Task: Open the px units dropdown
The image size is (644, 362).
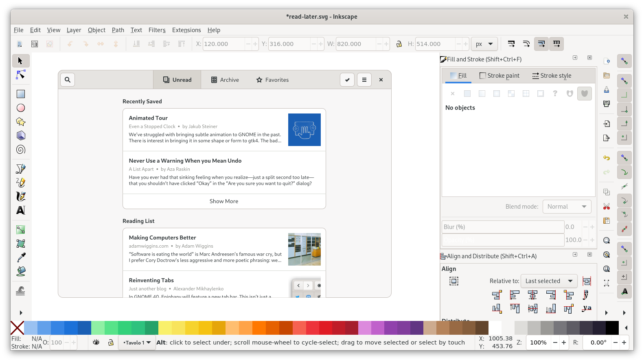Action: [484, 44]
